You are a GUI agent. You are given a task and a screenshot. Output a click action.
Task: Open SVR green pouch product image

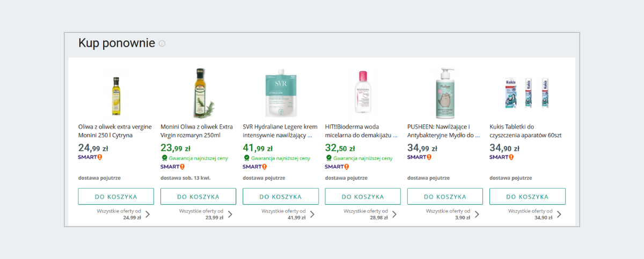(280, 93)
